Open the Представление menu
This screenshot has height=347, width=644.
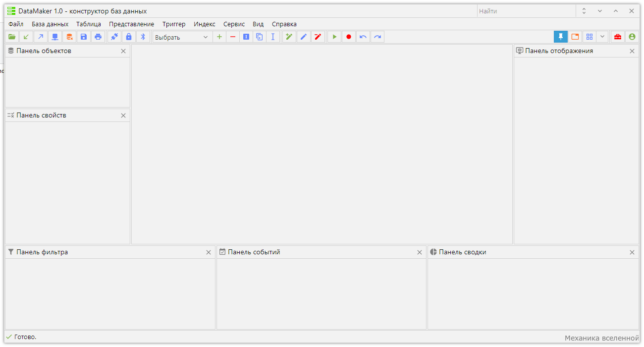(x=132, y=24)
